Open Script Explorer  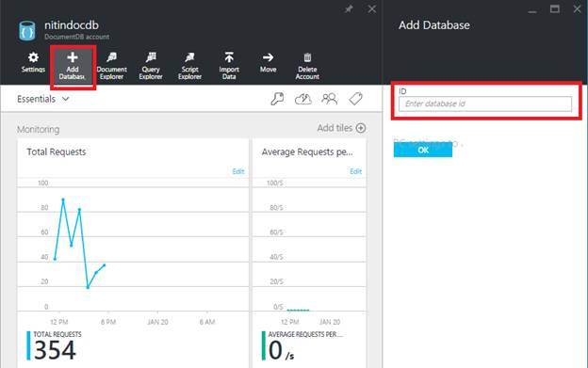(189, 66)
